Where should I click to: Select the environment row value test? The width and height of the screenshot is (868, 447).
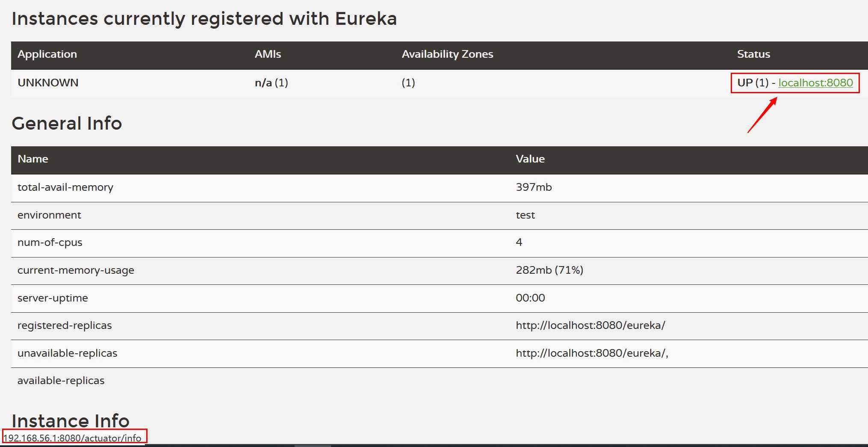tap(525, 215)
